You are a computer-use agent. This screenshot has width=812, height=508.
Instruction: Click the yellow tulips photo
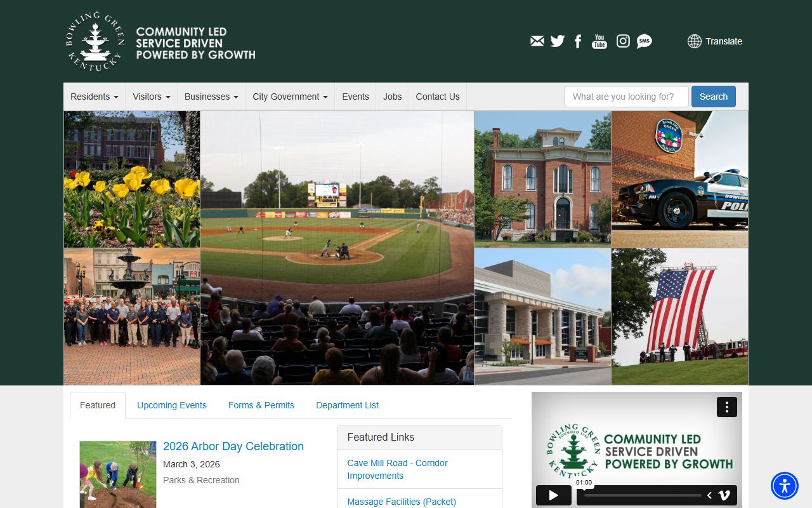132,179
